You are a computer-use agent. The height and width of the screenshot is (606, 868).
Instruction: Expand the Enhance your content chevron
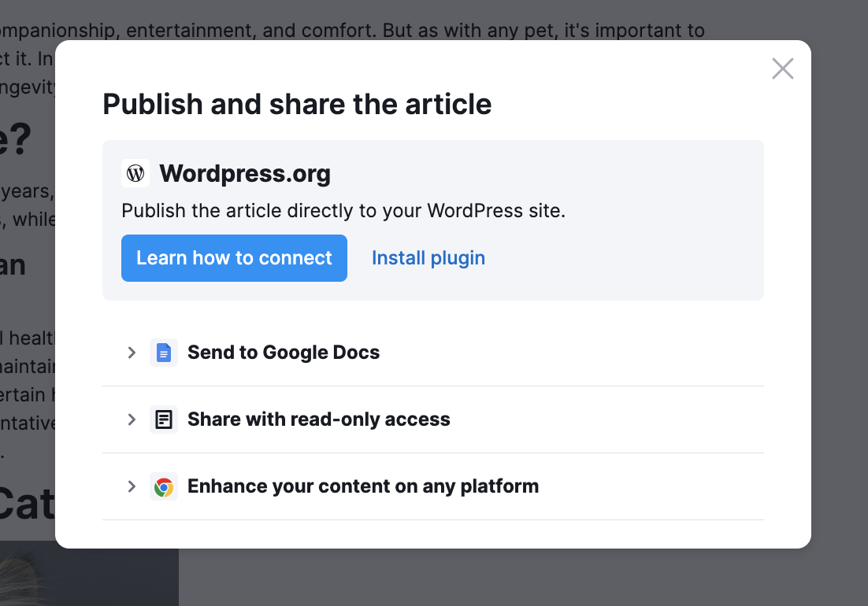pos(132,486)
